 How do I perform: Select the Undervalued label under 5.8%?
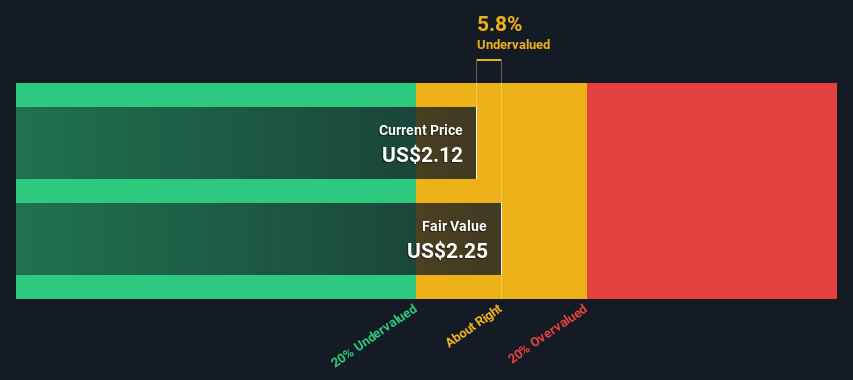[x=514, y=45]
